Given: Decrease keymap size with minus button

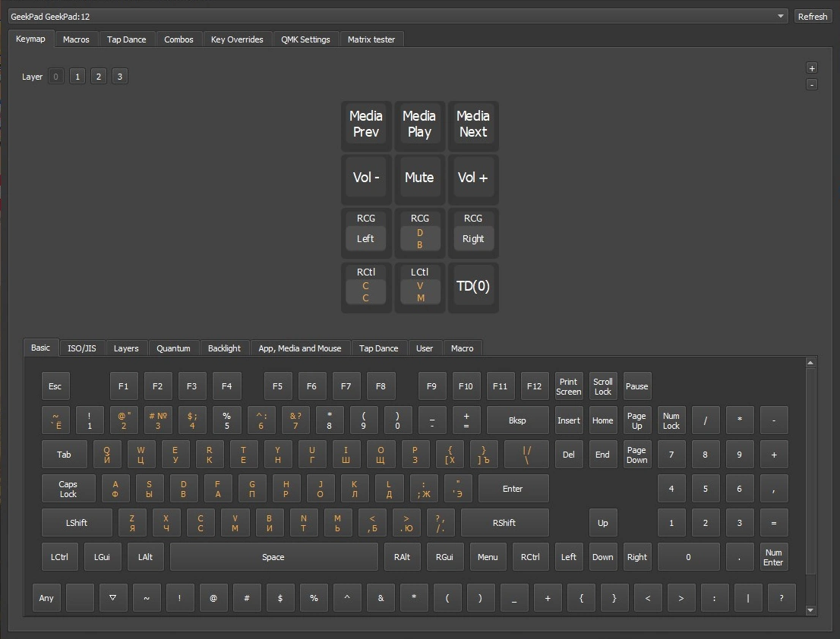Looking at the screenshot, I should tap(812, 84).
